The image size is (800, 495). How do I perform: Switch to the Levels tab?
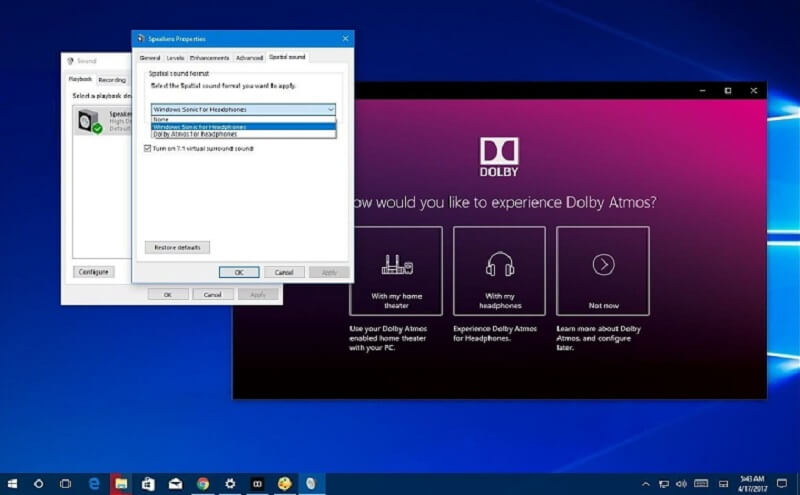coord(175,58)
